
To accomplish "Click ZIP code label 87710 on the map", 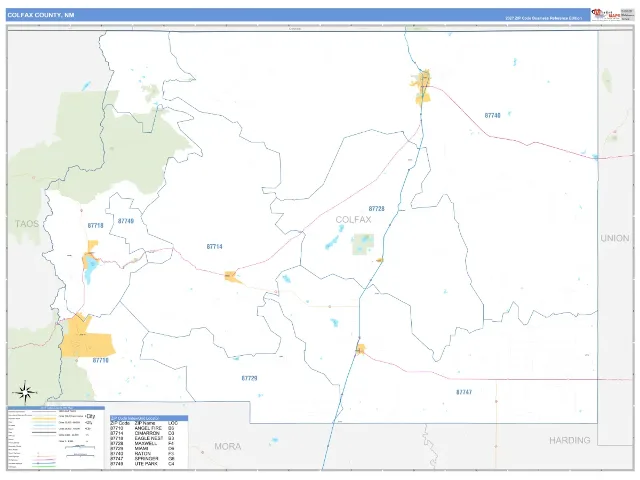I will pos(100,360).
